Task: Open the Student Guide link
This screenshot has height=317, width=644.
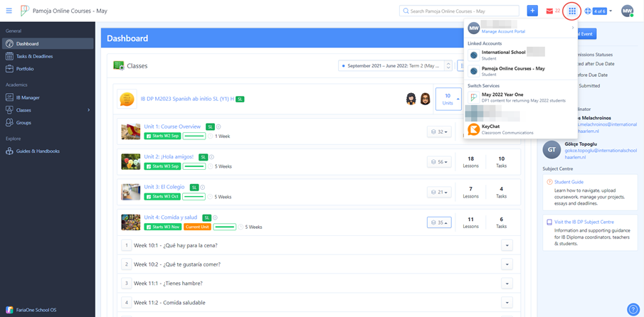Action: pos(569,182)
